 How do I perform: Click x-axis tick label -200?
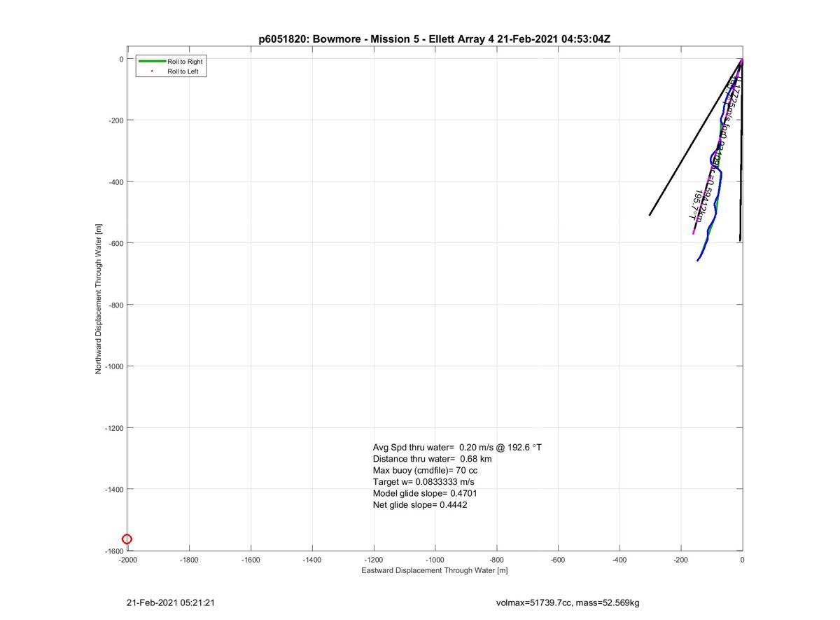[x=681, y=560]
